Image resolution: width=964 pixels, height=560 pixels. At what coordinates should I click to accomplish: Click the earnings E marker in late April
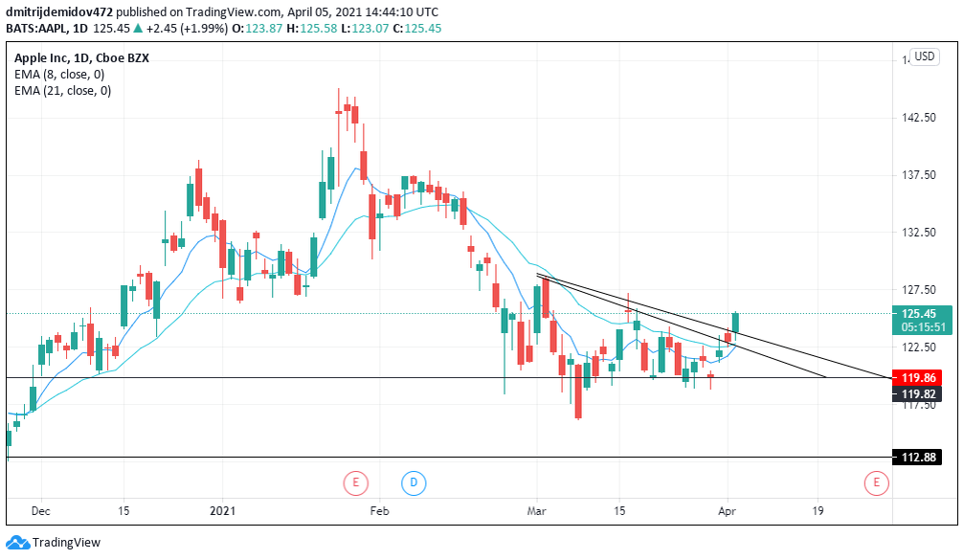click(x=876, y=482)
